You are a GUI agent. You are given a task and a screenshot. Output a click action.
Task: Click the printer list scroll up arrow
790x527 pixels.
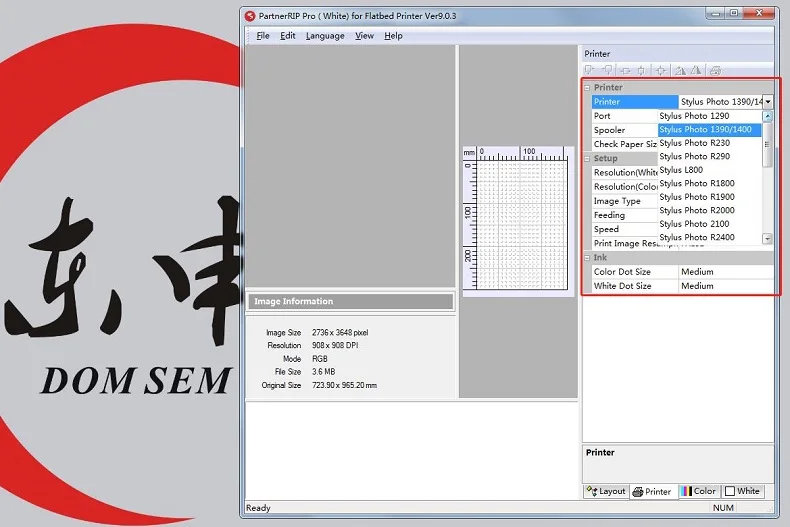[x=767, y=116]
